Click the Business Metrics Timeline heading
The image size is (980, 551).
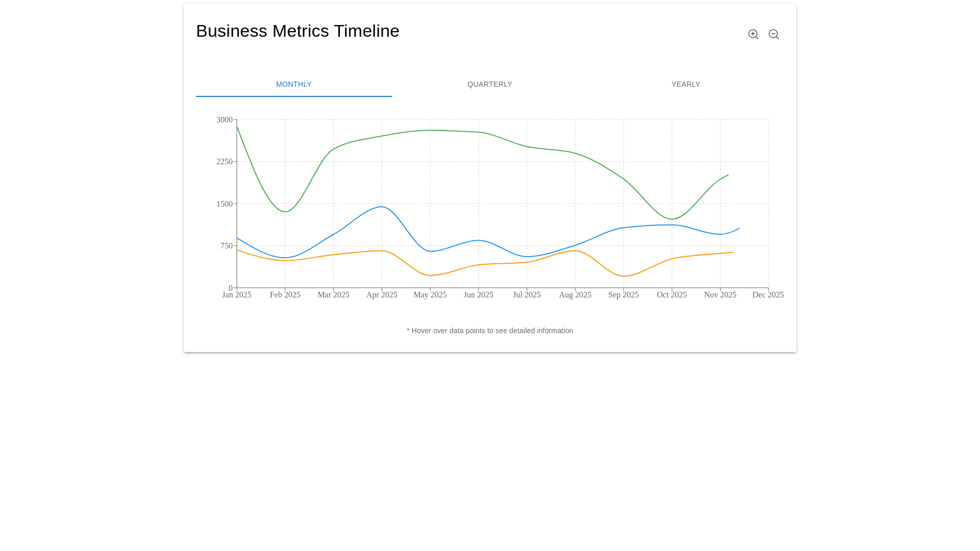click(x=298, y=31)
